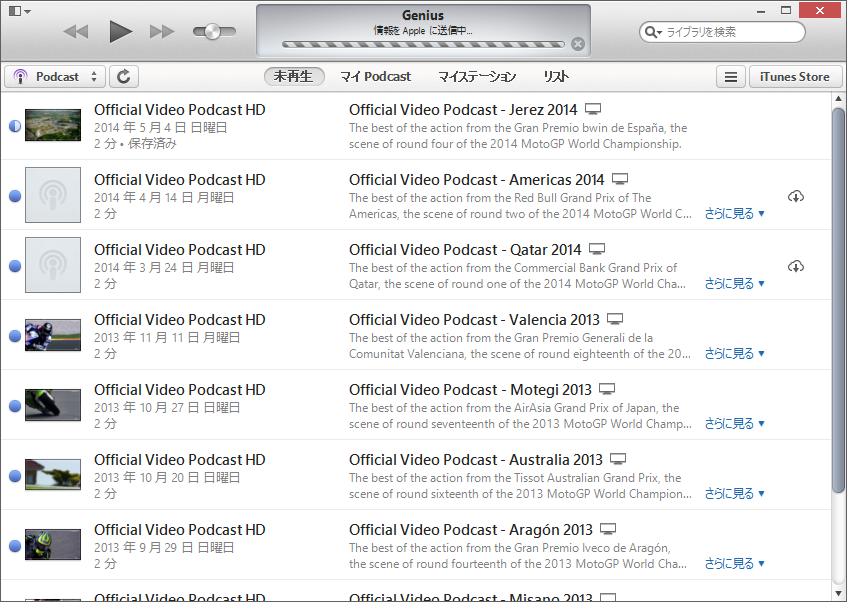Viewport: 847px width, 602px height.
Task: Expand さらに見る for Valencia 2013
Action: 734,353
